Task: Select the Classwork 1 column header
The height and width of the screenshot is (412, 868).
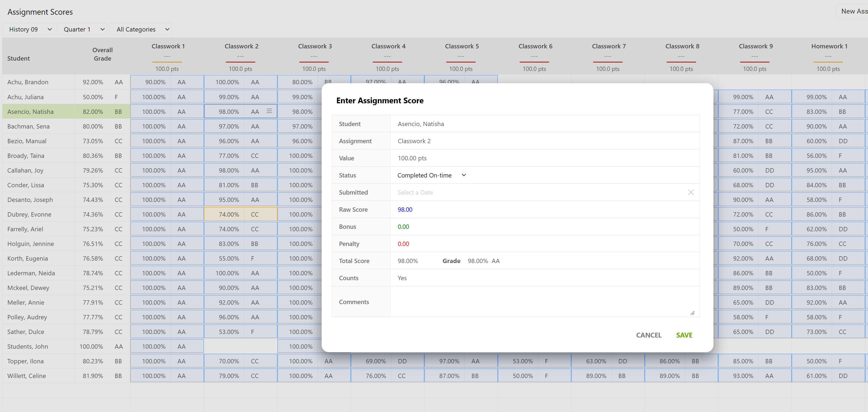Action: click(x=168, y=46)
